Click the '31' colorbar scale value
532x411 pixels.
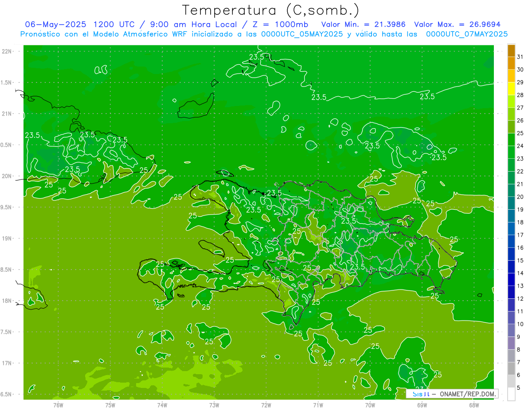520,57
